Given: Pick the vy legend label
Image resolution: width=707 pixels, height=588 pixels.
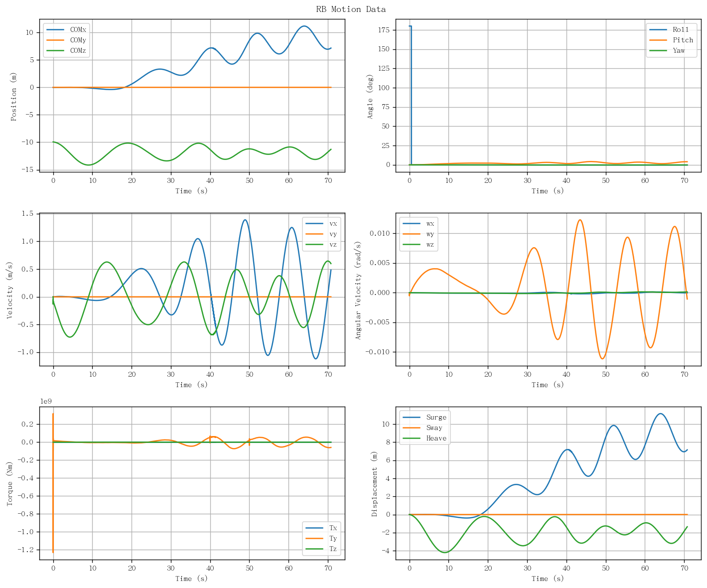Looking at the screenshot, I should (333, 234).
